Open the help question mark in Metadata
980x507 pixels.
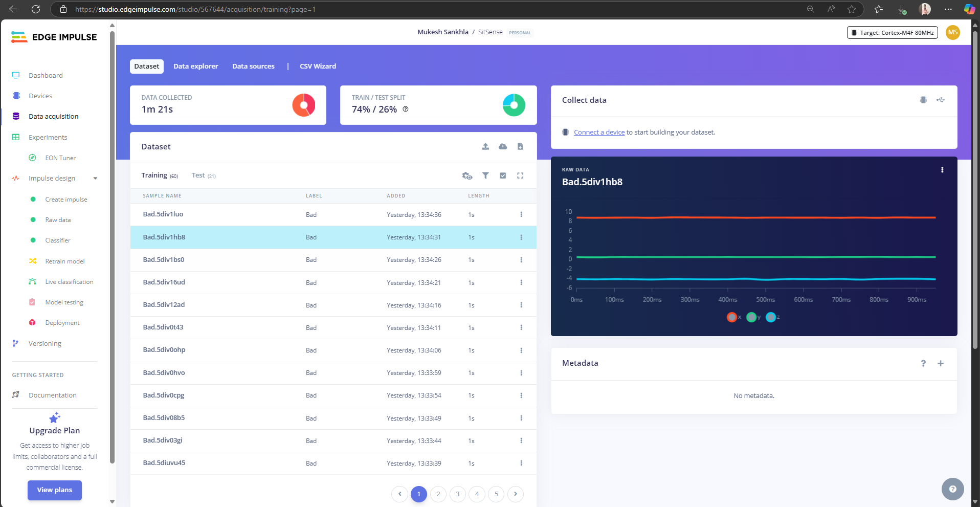tap(923, 363)
